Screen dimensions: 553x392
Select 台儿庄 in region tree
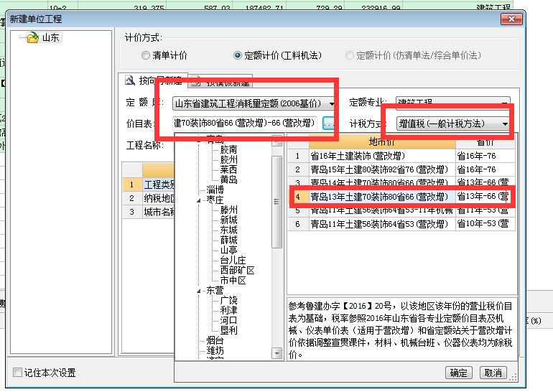pyautogui.click(x=233, y=260)
